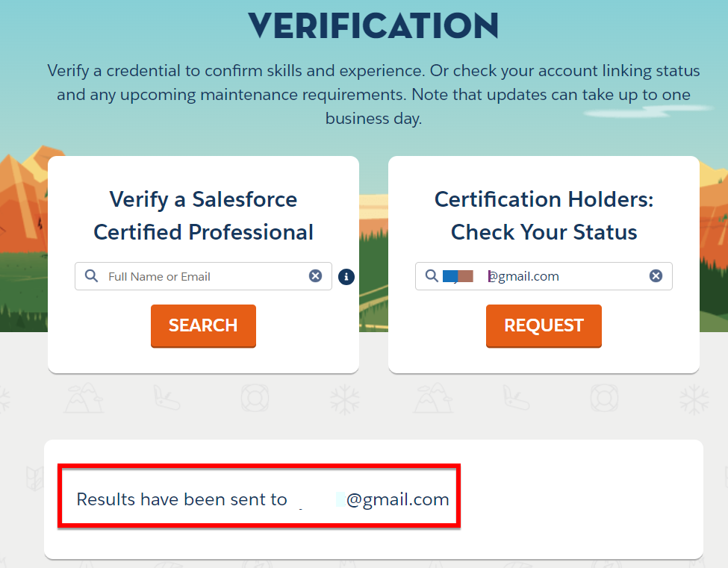Image resolution: width=728 pixels, height=568 pixels.
Task: Click the lifebuoy pattern icon under the REQUEST card
Action: (604, 398)
